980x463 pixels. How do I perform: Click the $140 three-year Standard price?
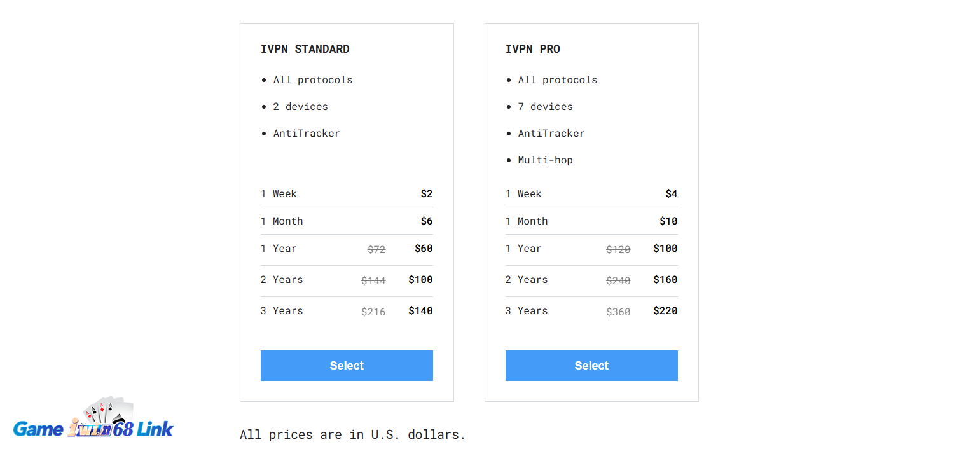coord(420,311)
